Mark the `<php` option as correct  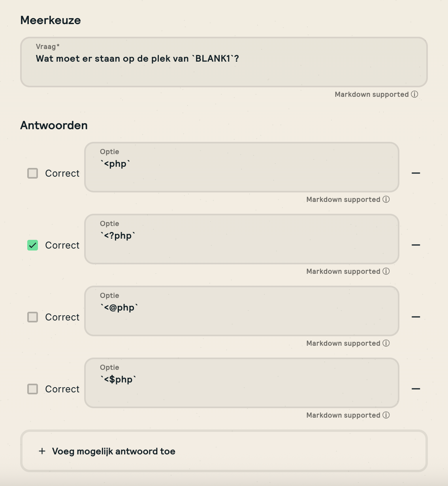(33, 173)
